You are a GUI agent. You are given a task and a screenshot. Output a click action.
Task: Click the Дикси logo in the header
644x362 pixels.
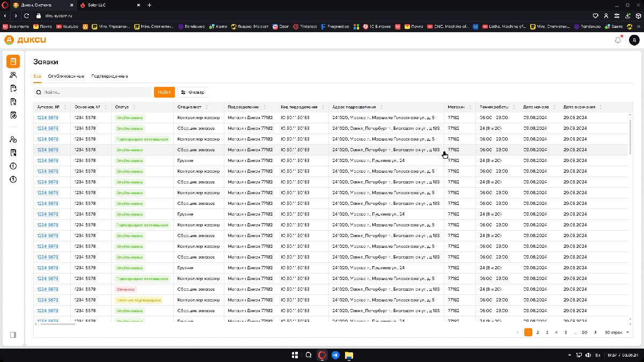tap(25, 40)
